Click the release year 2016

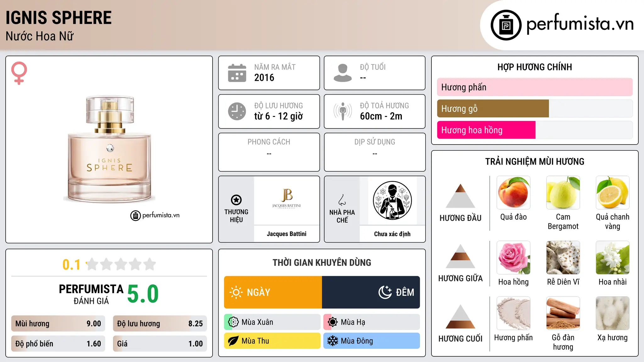tap(264, 78)
